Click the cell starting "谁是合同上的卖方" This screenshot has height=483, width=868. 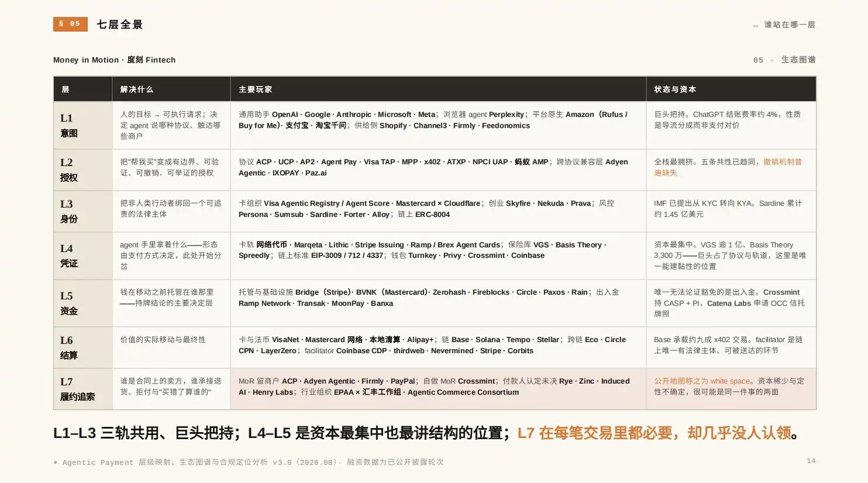(171, 389)
